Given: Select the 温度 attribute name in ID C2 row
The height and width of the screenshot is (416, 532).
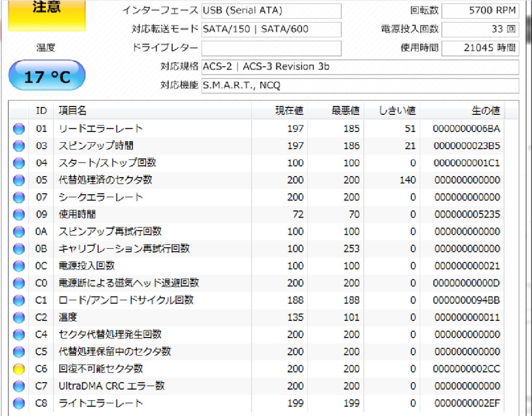Looking at the screenshot, I should (x=68, y=317).
